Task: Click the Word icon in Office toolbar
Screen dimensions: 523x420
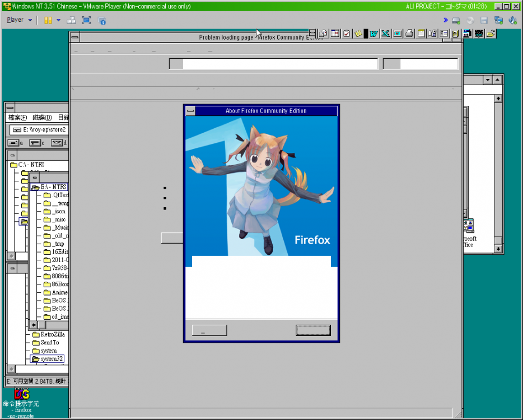Action: click(373, 34)
